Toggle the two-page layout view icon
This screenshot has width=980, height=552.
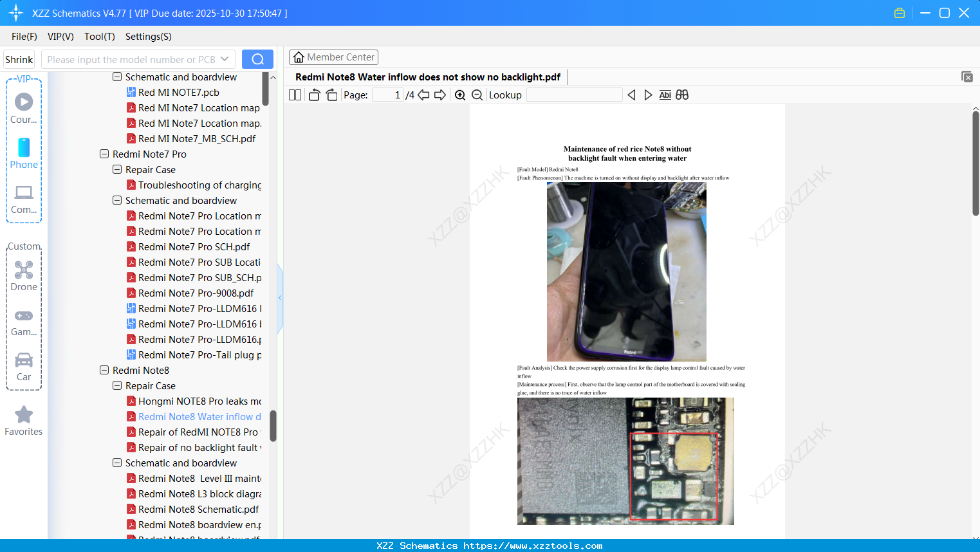pos(295,95)
